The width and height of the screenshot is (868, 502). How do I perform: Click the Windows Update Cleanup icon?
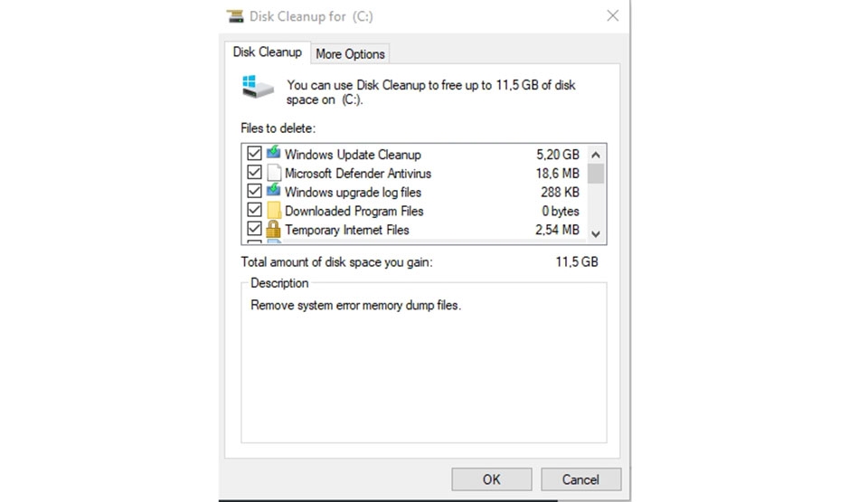click(273, 154)
